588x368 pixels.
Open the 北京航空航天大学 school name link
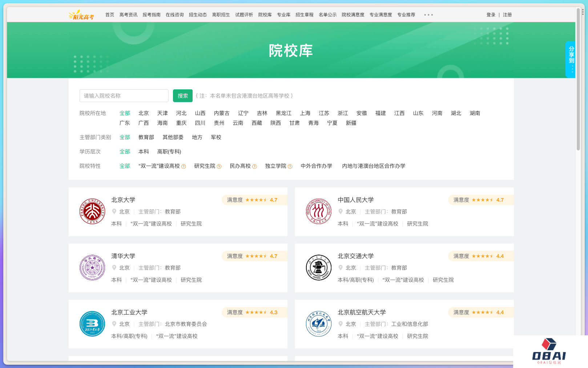[x=362, y=312]
